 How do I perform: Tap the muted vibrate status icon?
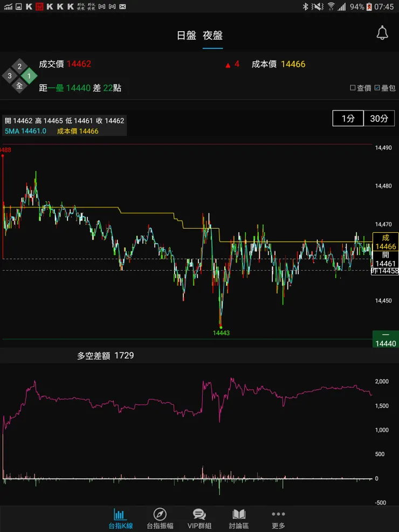318,6
